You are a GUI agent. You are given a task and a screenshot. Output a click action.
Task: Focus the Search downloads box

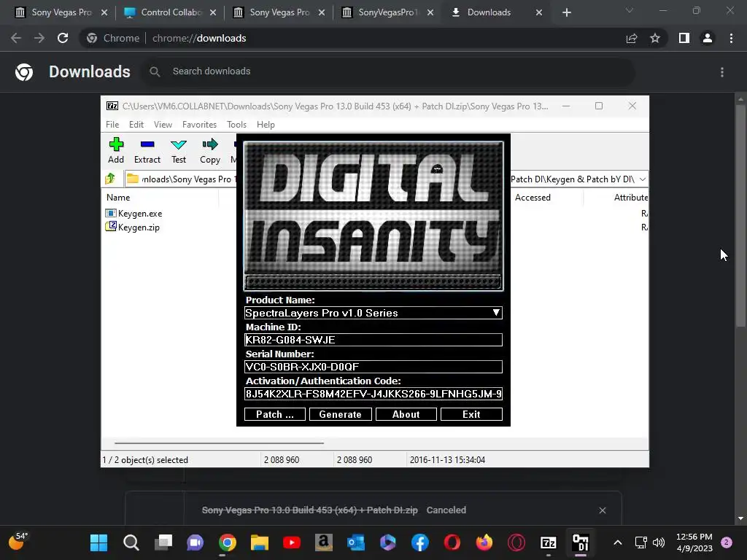388,71
